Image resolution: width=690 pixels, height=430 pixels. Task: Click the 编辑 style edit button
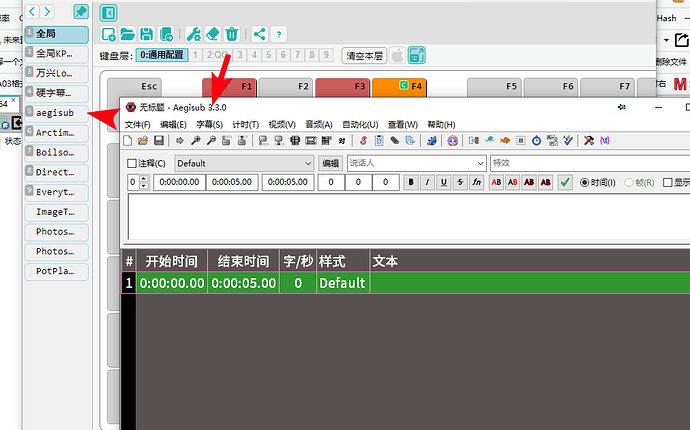(330, 163)
